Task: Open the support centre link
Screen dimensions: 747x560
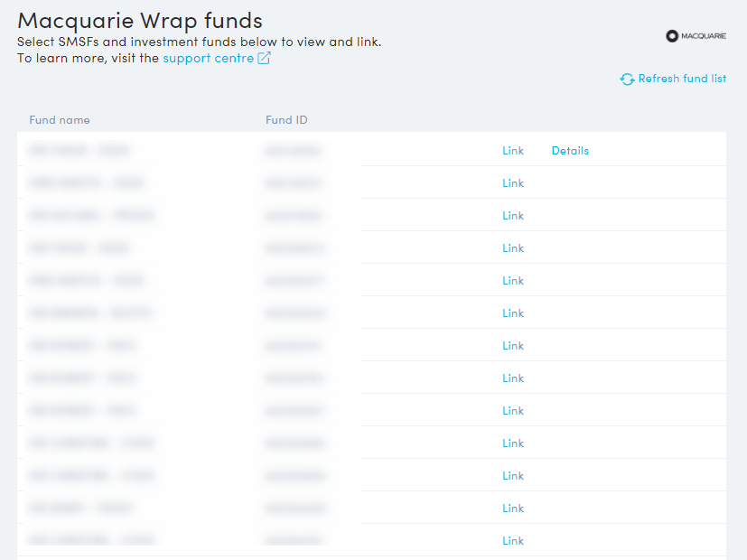Action: click(216, 58)
